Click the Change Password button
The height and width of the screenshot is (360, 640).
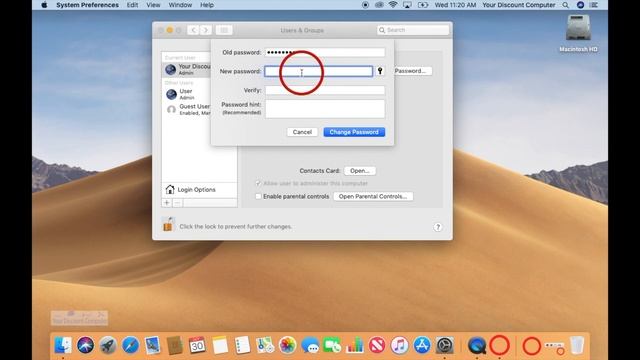click(354, 132)
